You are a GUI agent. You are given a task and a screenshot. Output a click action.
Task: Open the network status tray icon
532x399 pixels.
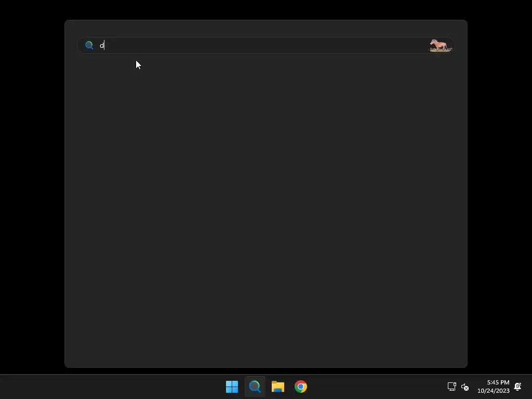(452, 387)
